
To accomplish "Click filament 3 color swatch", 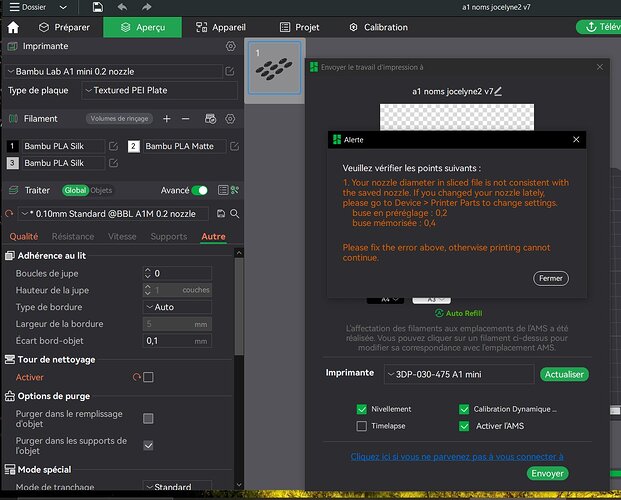I will tap(12, 163).
